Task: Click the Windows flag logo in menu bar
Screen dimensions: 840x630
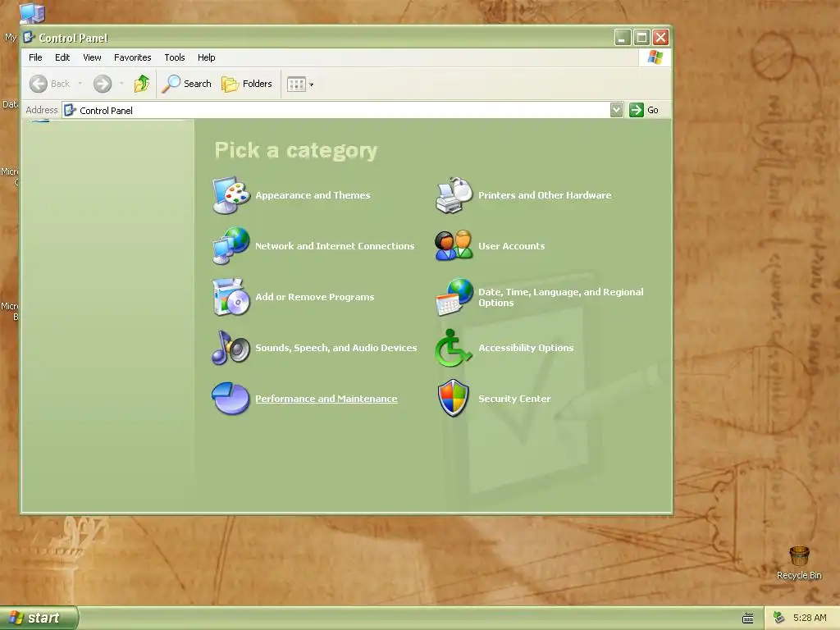Action: [x=655, y=57]
